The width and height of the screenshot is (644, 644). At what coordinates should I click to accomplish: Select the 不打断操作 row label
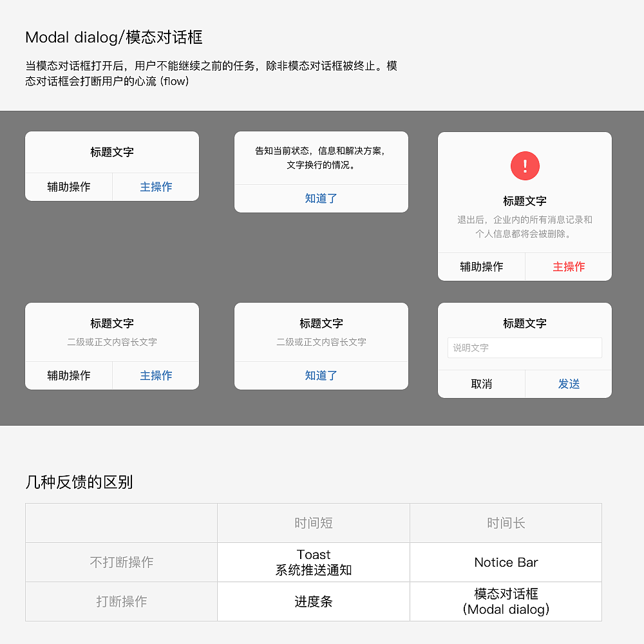(121, 562)
